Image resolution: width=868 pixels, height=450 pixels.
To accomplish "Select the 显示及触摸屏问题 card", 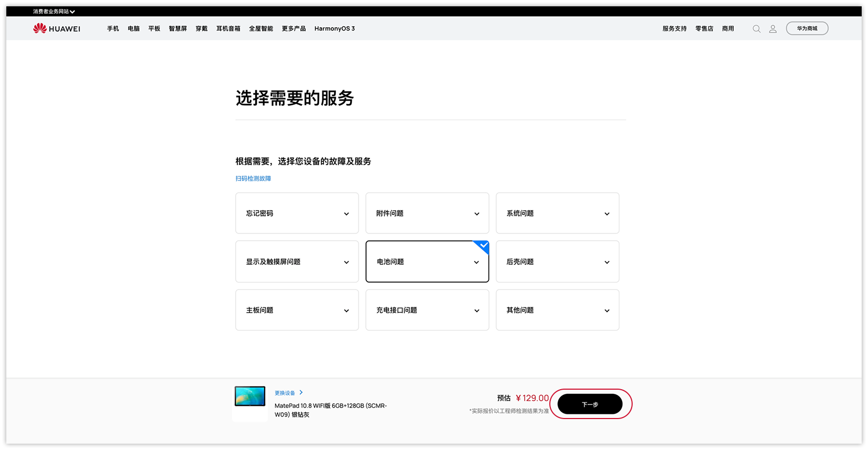I will (297, 262).
